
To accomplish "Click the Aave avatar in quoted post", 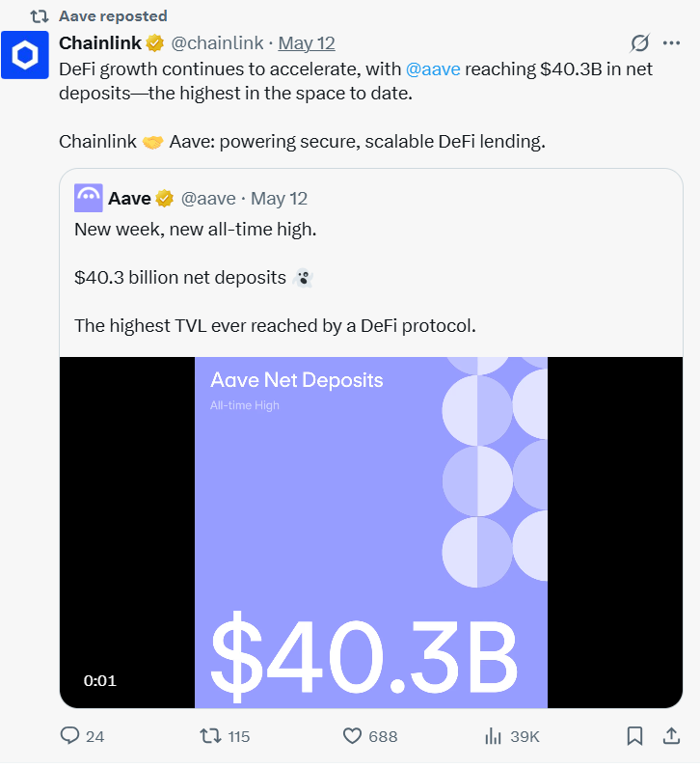I will click(89, 198).
